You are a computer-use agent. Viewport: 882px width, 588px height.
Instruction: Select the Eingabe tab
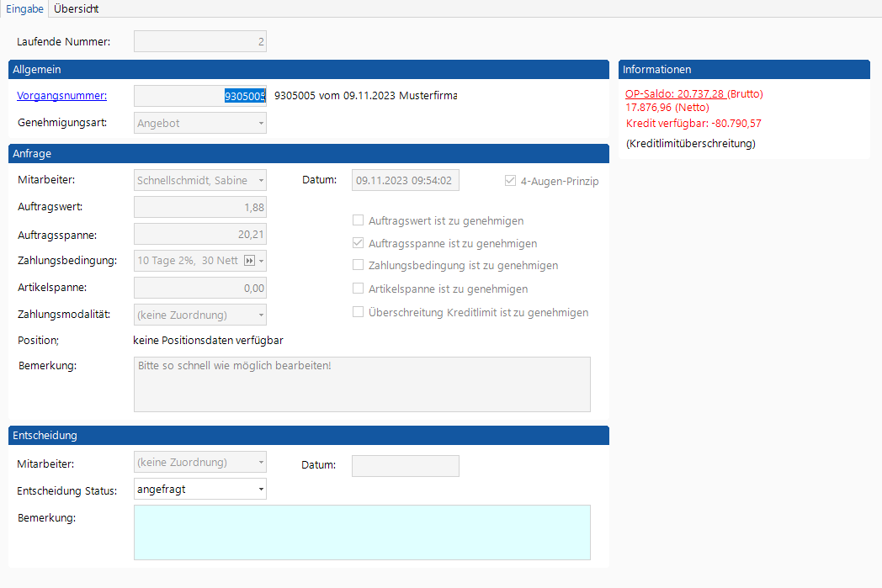[24, 9]
